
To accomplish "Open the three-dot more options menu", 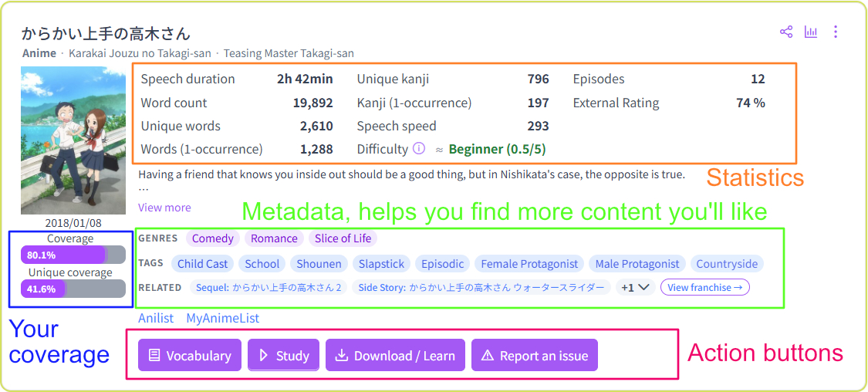I will (x=836, y=32).
